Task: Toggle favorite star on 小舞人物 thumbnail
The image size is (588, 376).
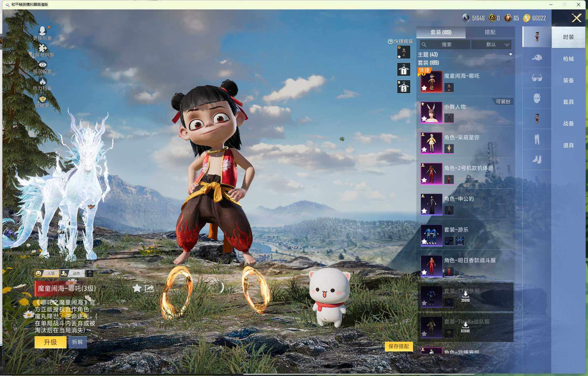Action: click(x=424, y=119)
